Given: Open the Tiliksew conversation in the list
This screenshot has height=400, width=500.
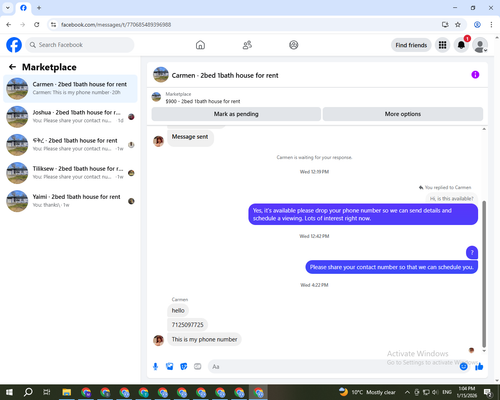Looking at the screenshot, I should point(70,173).
